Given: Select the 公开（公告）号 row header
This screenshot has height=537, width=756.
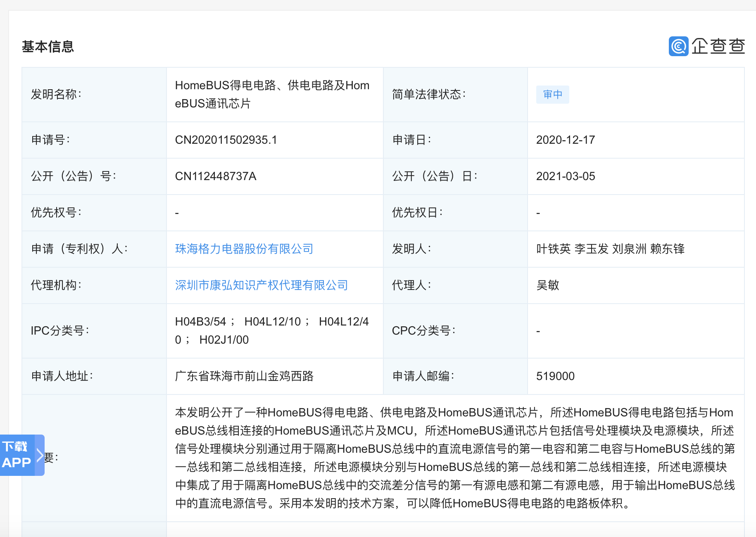Looking at the screenshot, I should 74,176.
